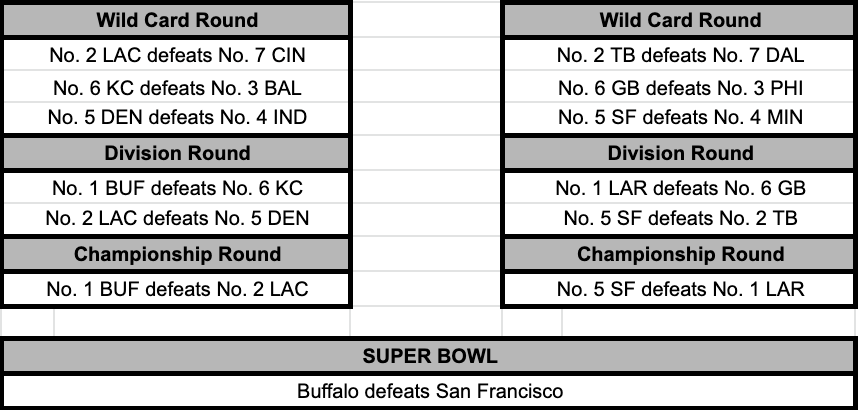Select the DEN defeats IND cell
The height and width of the screenshot is (410, 858).
pos(177,118)
